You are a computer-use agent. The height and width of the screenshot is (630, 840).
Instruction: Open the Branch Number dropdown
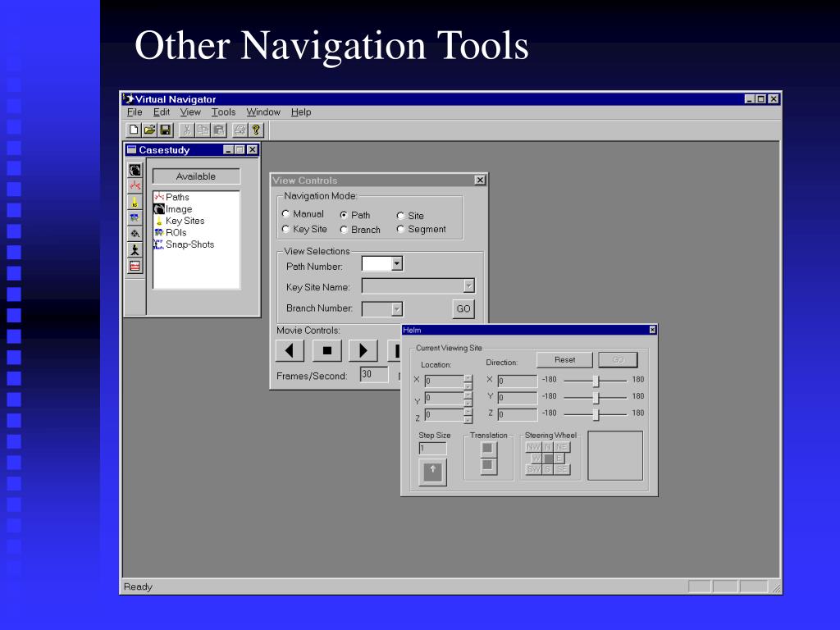(x=396, y=309)
